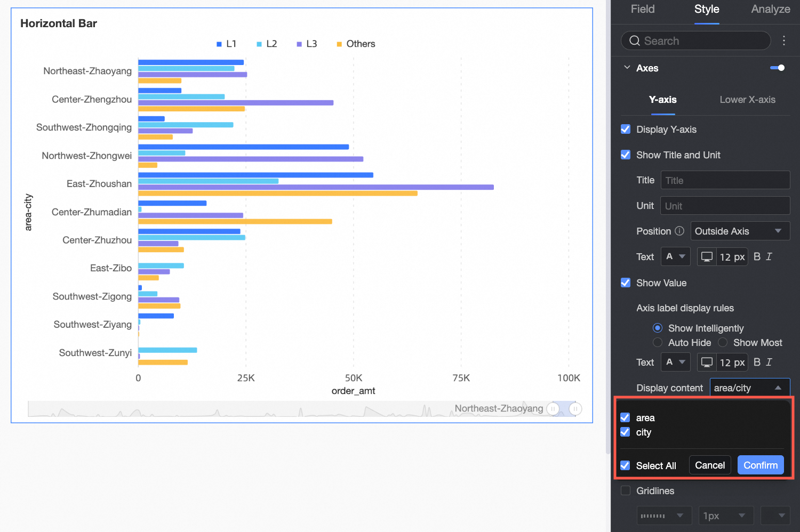The image size is (800, 532).
Task: Toggle the Select All checkbox
Action: click(625, 465)
